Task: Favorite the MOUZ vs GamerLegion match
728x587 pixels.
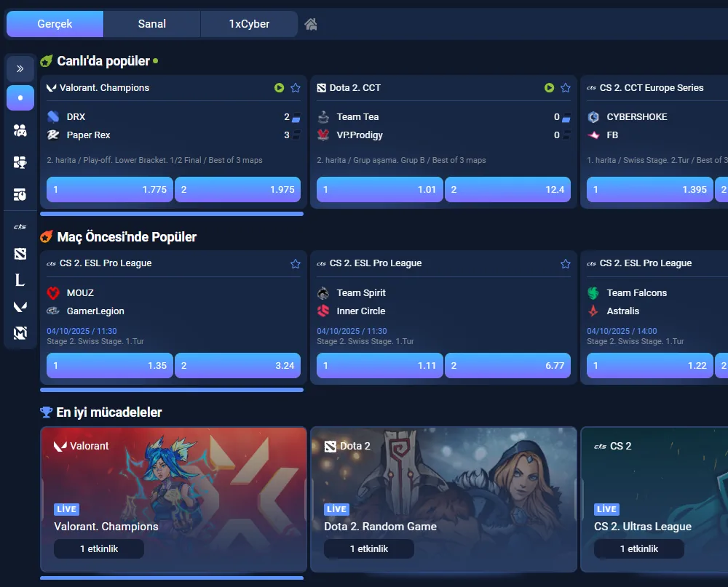Action: [x=296, y=264]
